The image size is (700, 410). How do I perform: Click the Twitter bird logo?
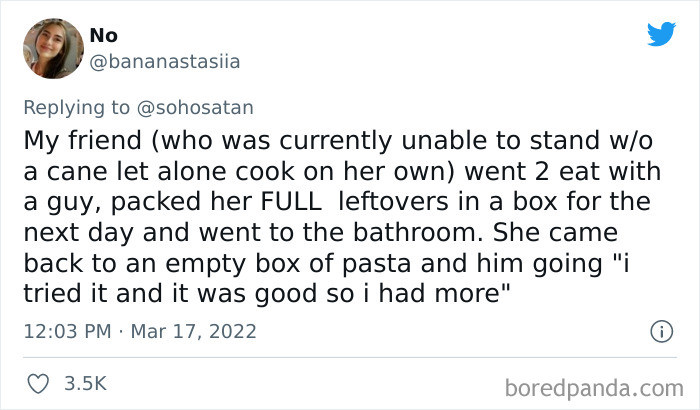point(661,34)
